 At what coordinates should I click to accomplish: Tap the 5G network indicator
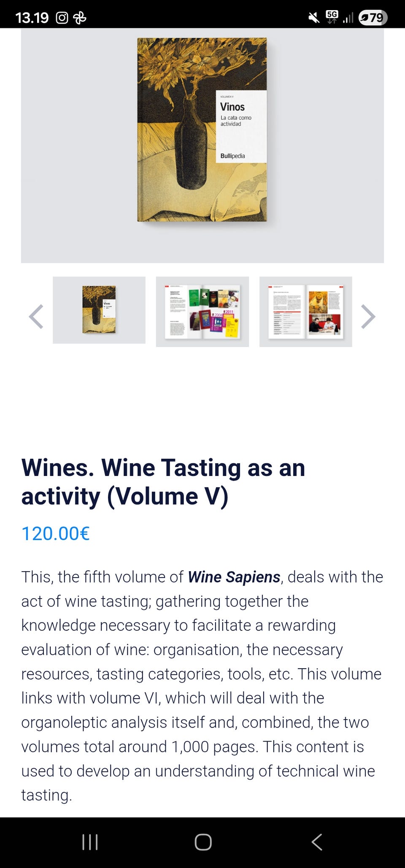click(x=332, y=17)
